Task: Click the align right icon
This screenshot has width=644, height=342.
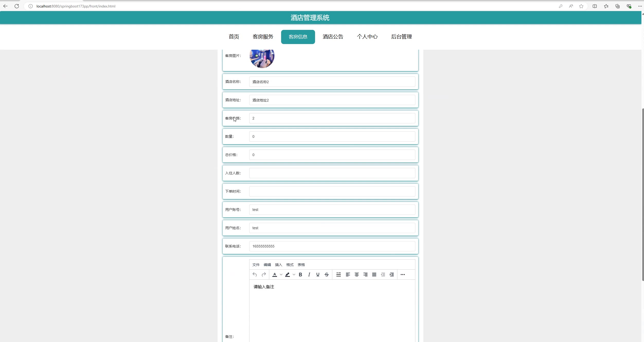Action: [365, 275]
